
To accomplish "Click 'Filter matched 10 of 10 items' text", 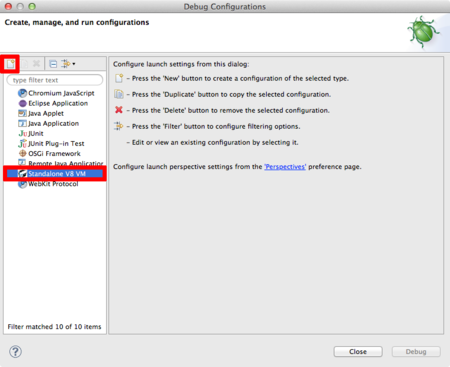I will pos(54,327).
